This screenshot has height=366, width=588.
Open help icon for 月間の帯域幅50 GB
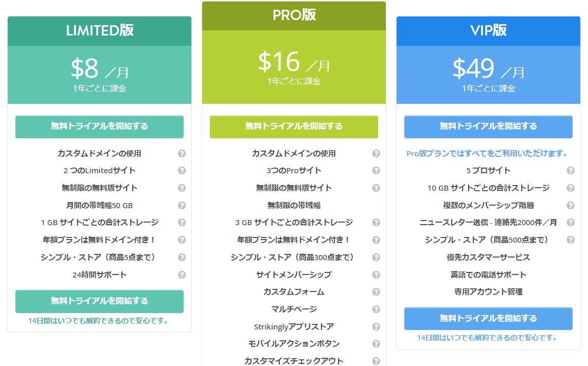click(182, 205)
